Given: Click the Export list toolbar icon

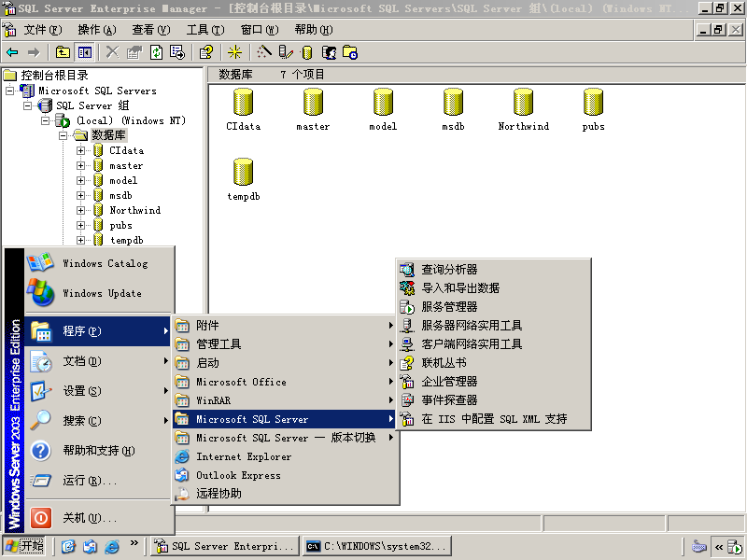Looking at the screenshot, I should [x=177, y=52].
